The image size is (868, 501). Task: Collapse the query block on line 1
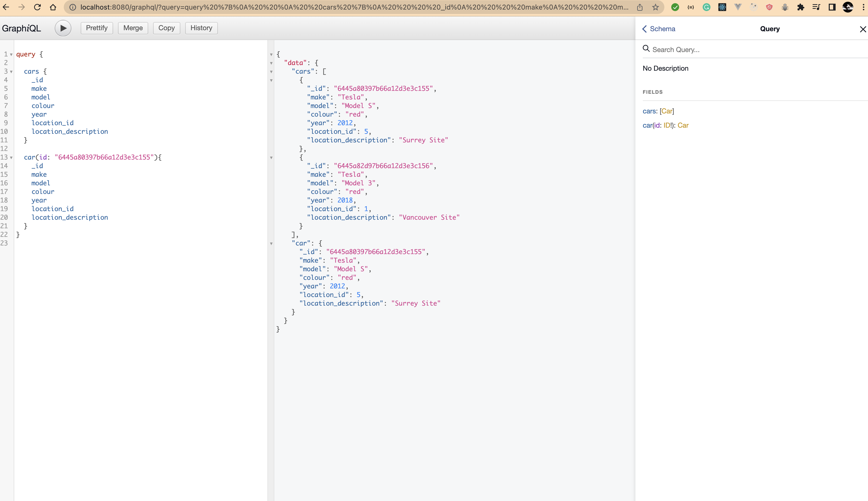pos(11,54)
